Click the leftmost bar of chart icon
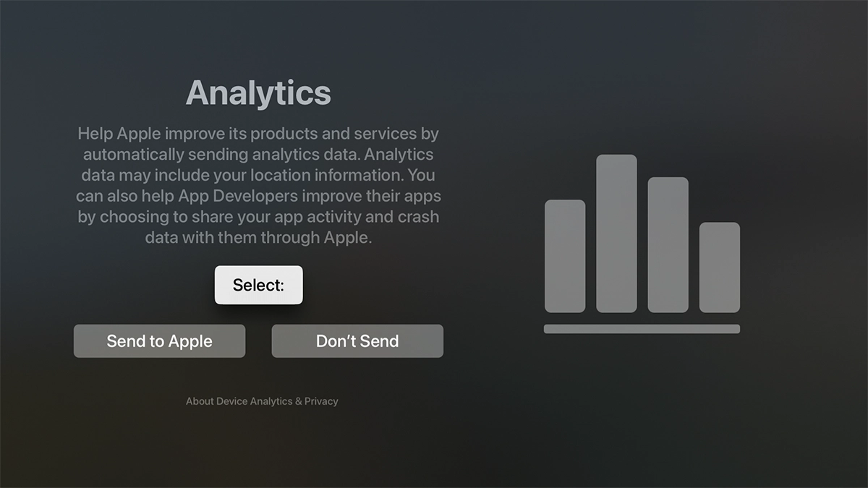Viewport: 868px width, 488px height. 565,256
